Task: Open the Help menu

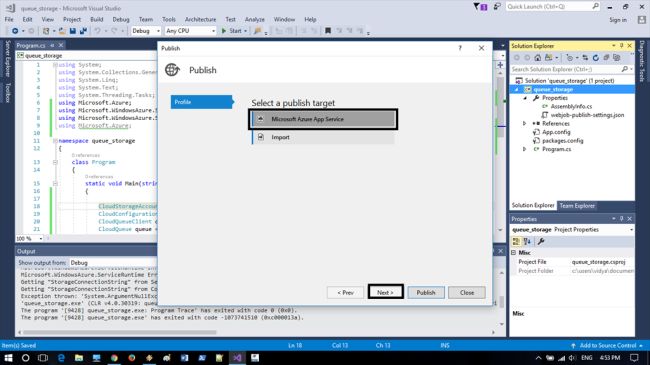Action: 310,19
